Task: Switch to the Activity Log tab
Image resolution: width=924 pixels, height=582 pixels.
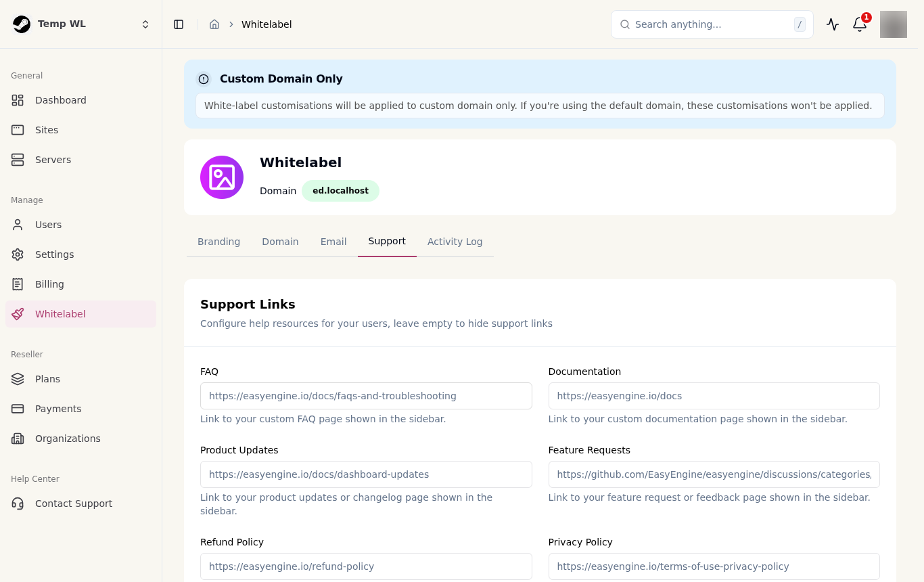Action: (x=455, y=242)
